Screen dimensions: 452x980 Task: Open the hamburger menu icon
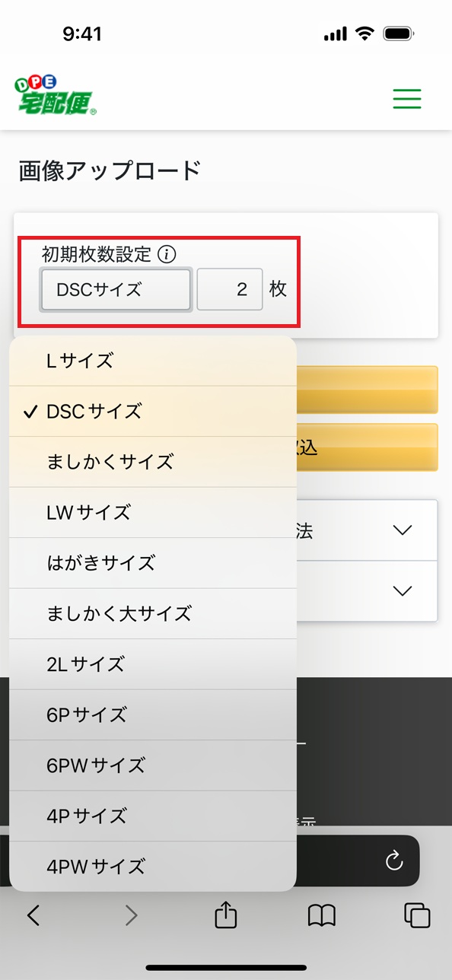click(406, 99)
